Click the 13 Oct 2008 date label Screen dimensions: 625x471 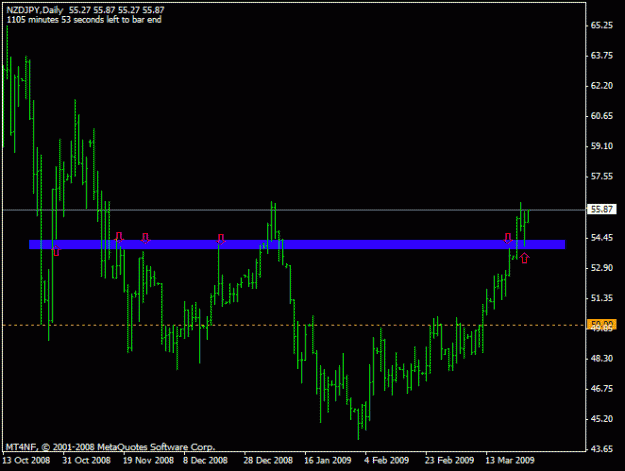(x=26, y=461)
